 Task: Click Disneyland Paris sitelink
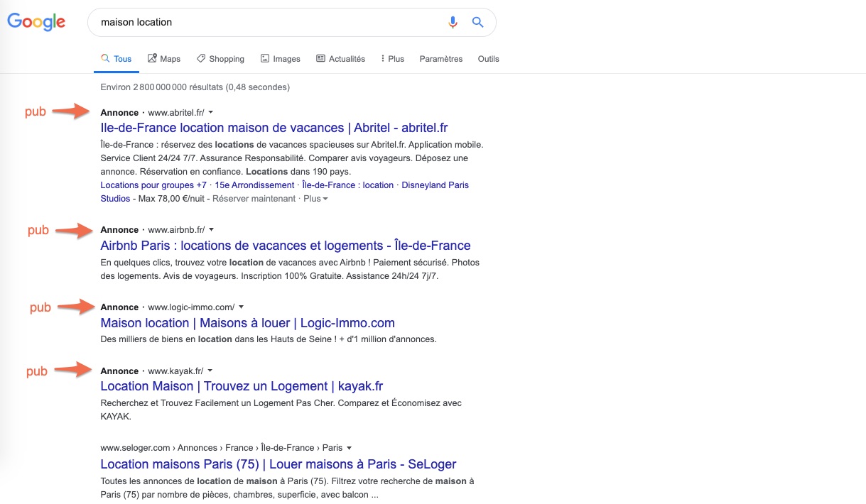435,185
